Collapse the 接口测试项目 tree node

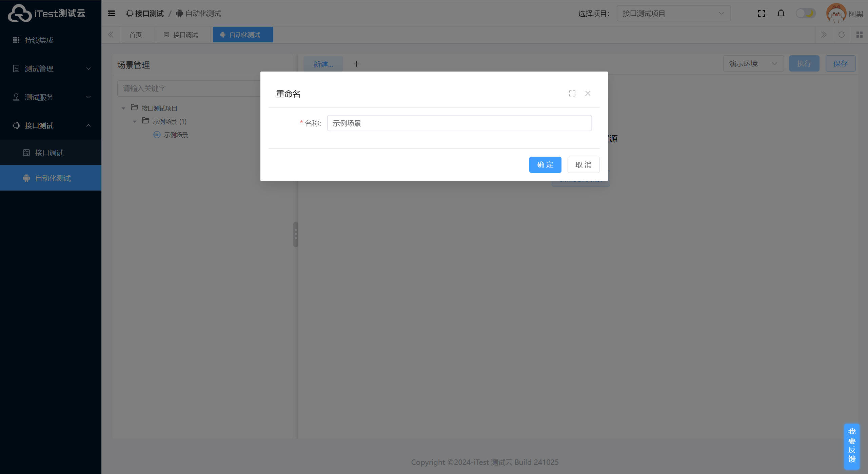tap(123, 108)
